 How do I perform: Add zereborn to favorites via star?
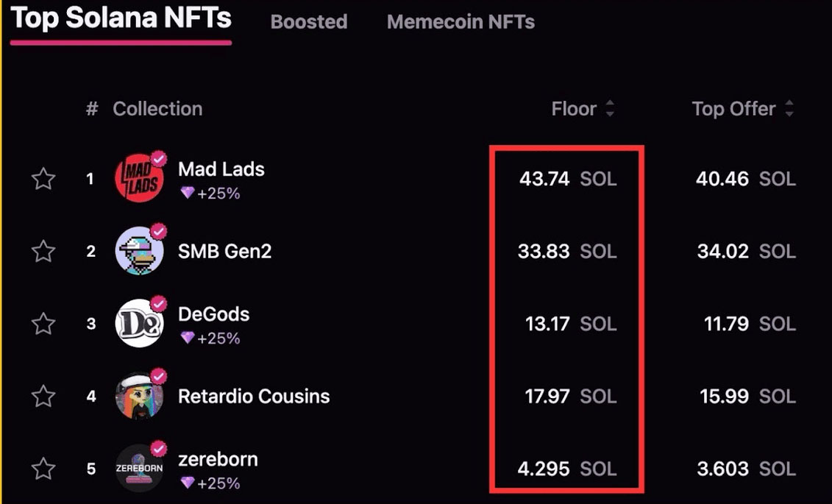(x=44, y=469)
